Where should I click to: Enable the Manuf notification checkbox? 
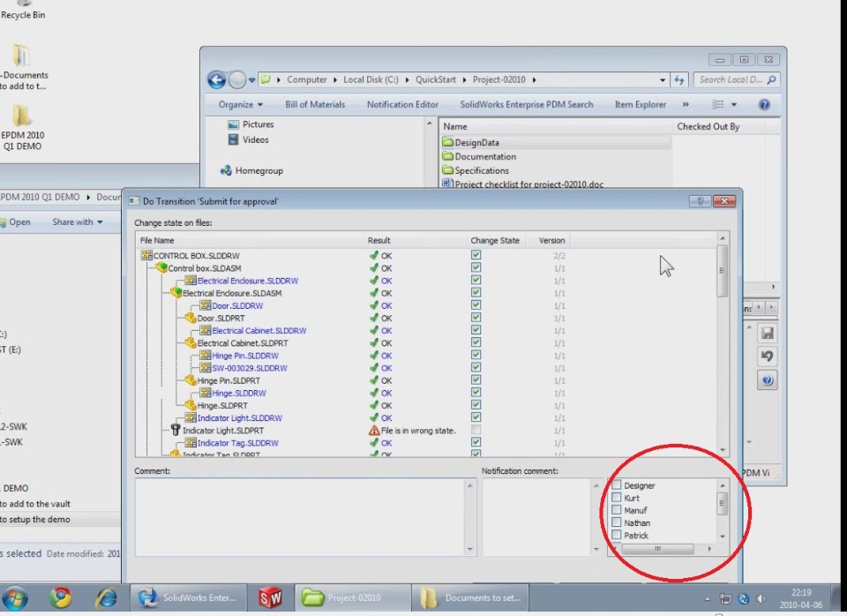617,509
